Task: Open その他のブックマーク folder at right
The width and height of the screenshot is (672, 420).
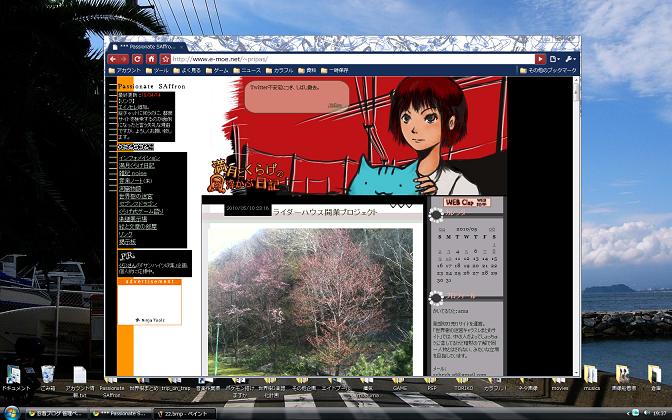Action: tap(548, 70)
